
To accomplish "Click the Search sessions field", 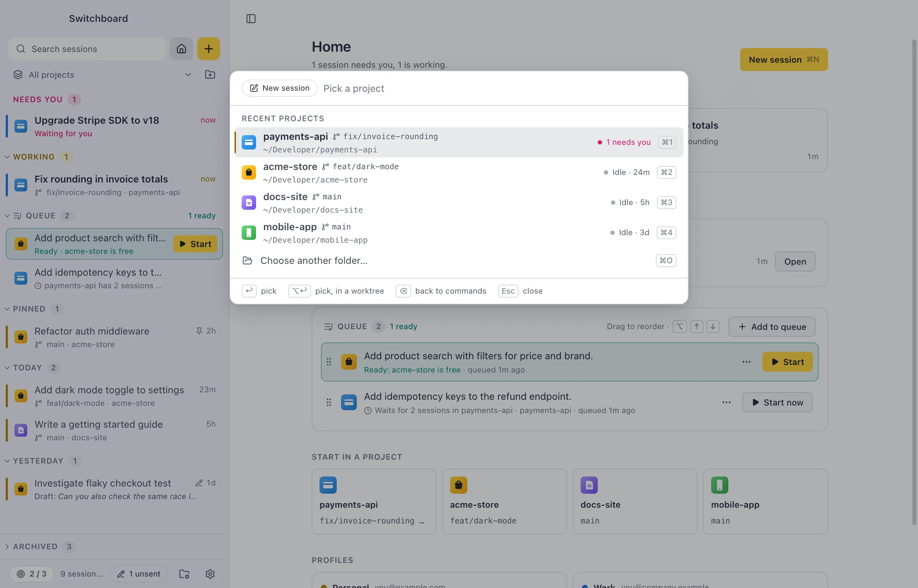I will click(x=87, y=49).
